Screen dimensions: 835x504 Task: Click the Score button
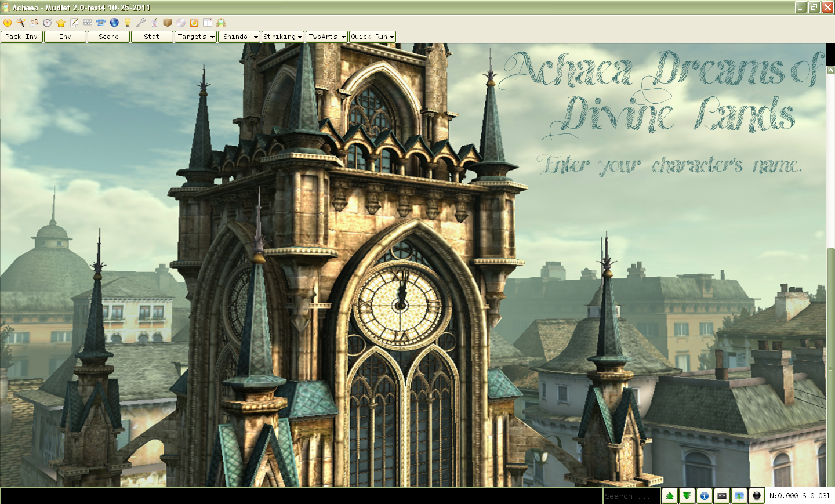[x=108, y=37]
